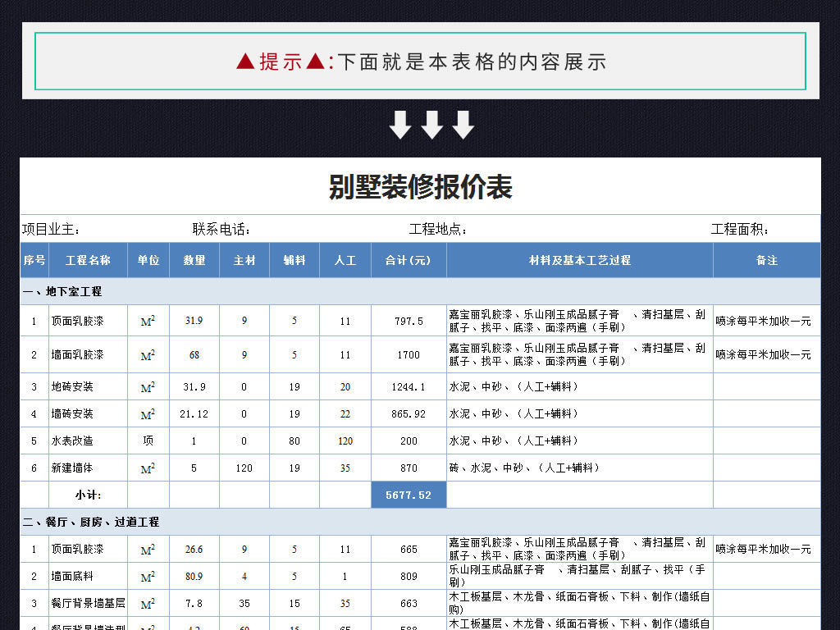Expand the 一、地下室工程 section row
840x630 pixels.
click(62, 291)
